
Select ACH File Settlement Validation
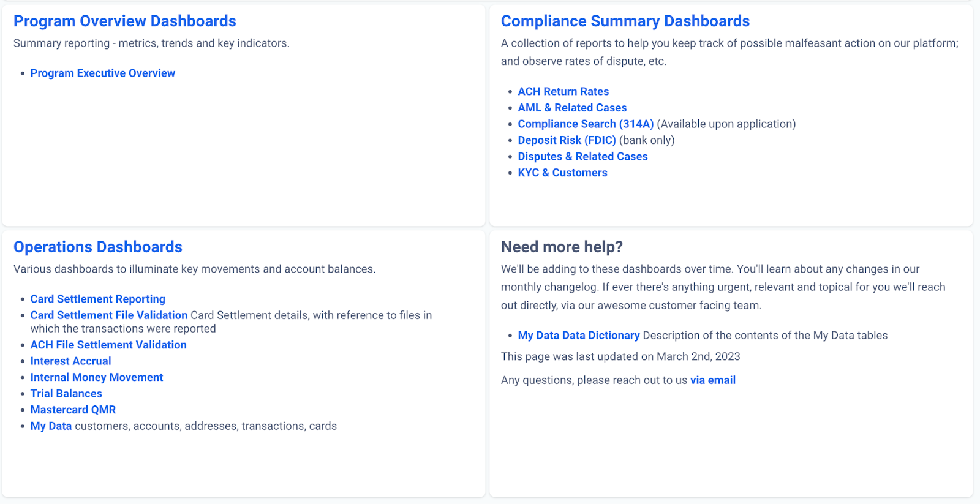(108, 345)
